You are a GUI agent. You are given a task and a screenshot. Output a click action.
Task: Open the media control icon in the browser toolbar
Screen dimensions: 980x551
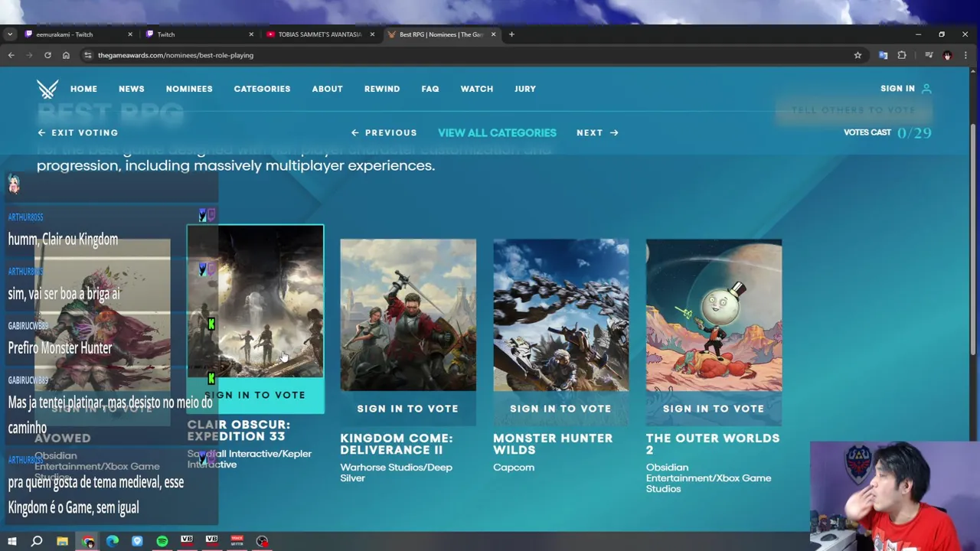(929, 55)
